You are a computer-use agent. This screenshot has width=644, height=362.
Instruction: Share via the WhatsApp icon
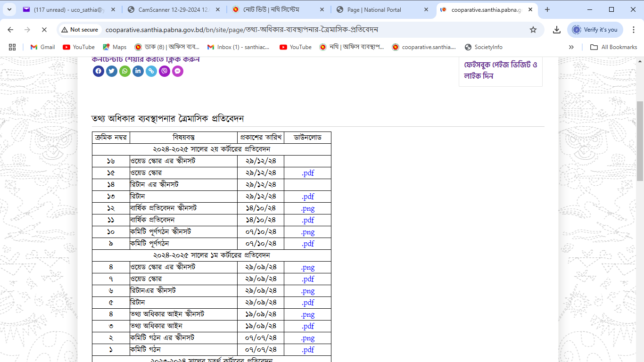tap(125, 71)
